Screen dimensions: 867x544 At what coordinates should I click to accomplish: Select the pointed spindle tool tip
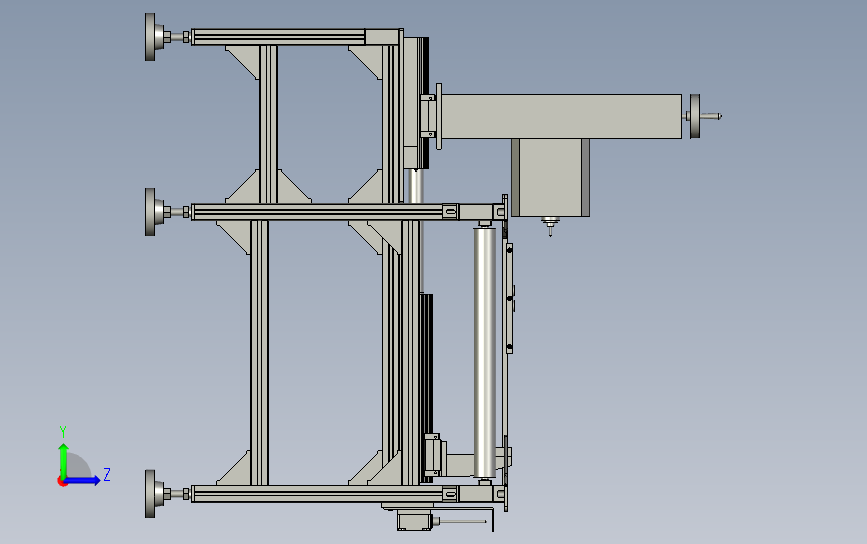coord(550,227)
